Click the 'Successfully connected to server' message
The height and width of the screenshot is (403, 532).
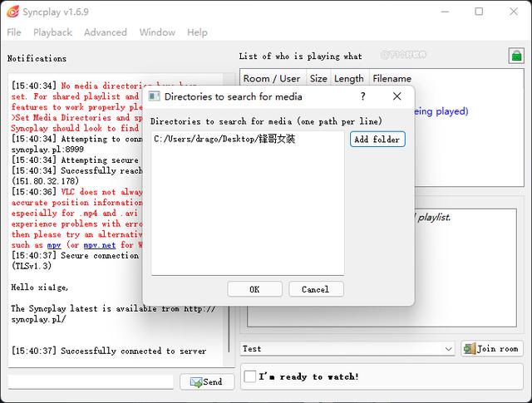(x=133, y=351)
